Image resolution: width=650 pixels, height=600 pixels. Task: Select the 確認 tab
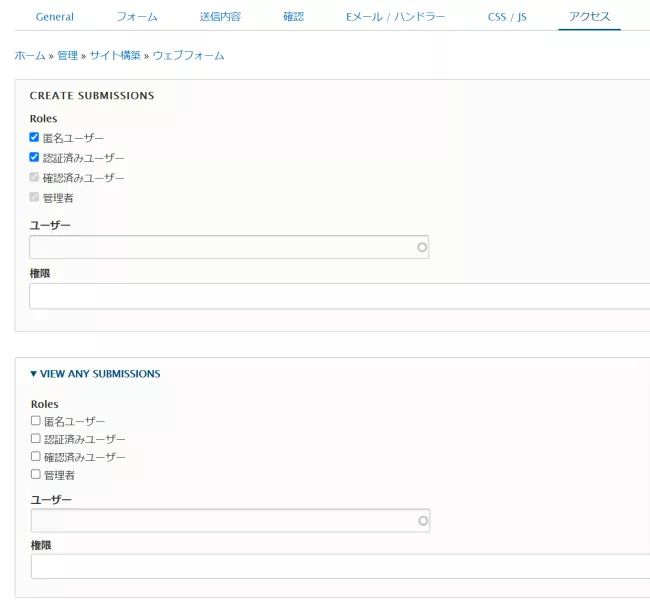tap(293, 17)
